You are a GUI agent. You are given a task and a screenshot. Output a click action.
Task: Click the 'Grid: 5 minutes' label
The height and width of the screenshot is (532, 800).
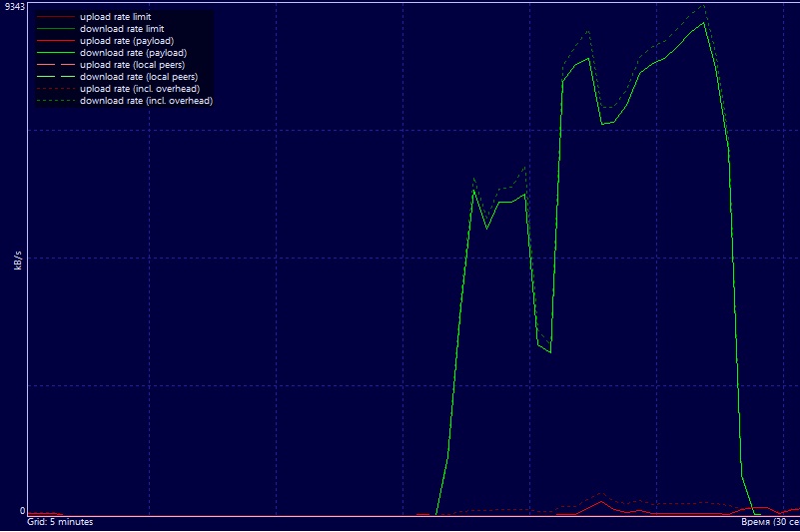click(x=60, y=522)
